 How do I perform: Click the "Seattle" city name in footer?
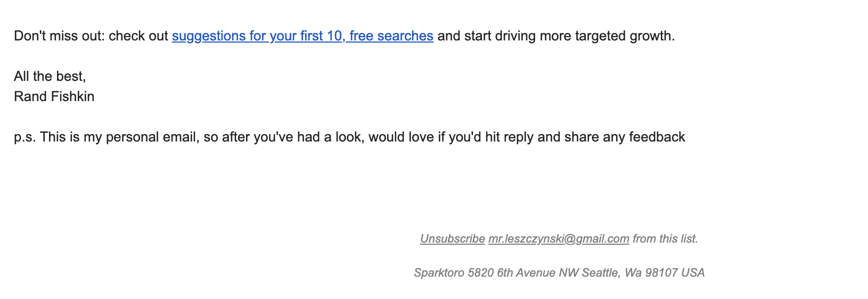(x=601, y=273)
